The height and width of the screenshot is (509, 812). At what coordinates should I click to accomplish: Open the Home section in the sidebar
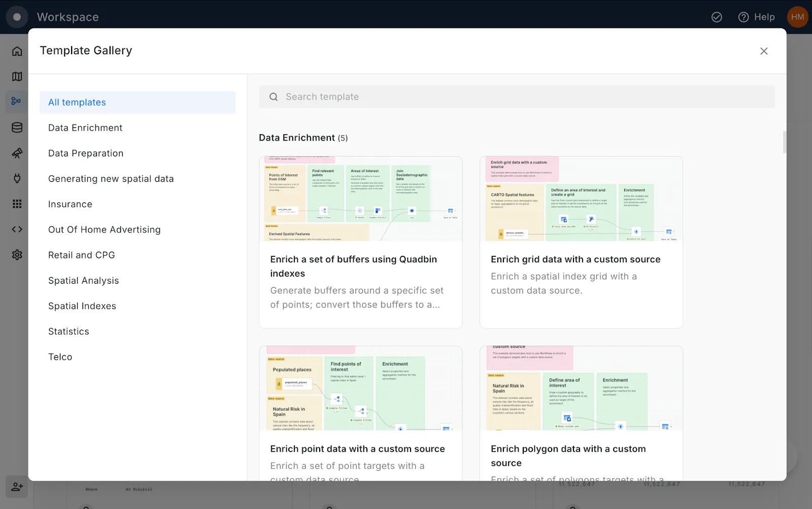[x=17, y=51]
